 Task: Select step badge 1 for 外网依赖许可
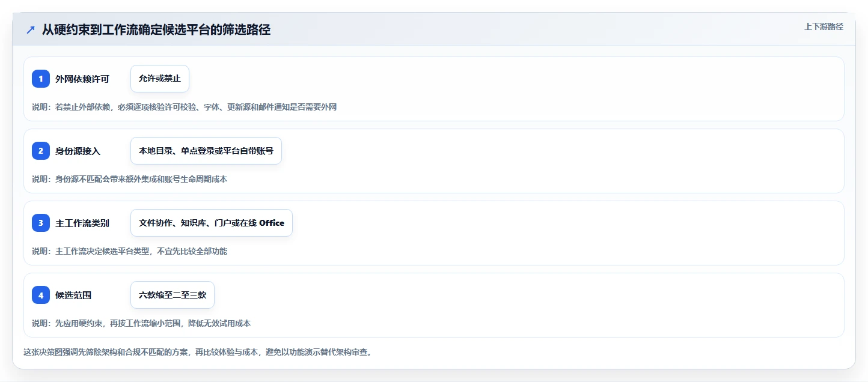click(41, 79)
